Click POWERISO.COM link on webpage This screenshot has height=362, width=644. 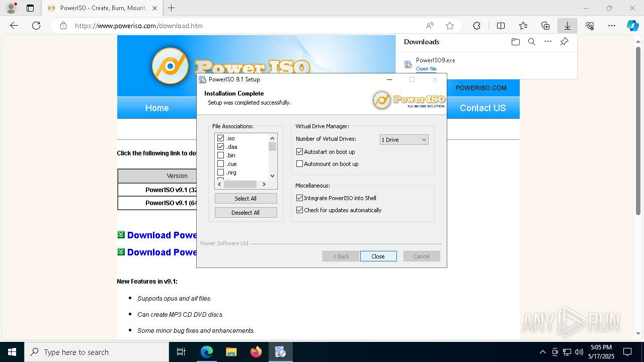[x=481, y=88]
